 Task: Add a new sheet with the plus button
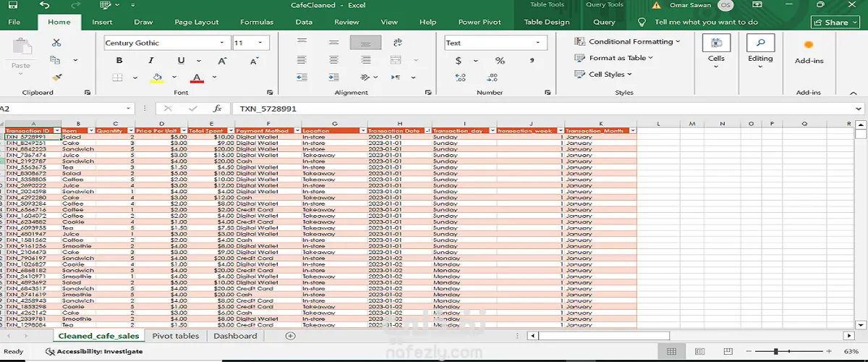[x=291, y=336]
